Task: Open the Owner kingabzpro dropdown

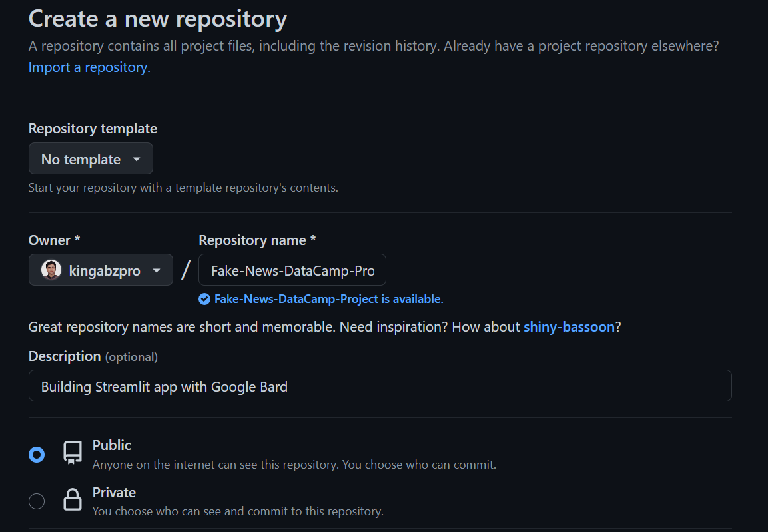Action: [101, 270]
